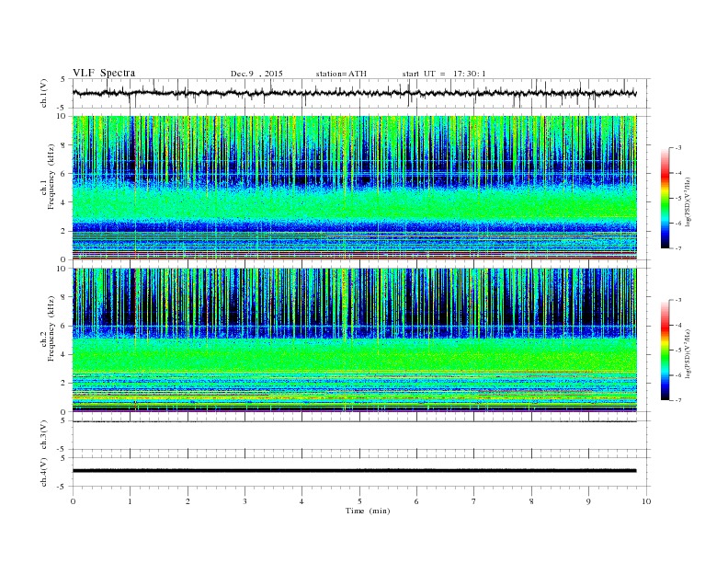Click the "-3" tick on upper color bar
Image resolution: width=728 pixels, height=563 pixels.
click(678, 148)
